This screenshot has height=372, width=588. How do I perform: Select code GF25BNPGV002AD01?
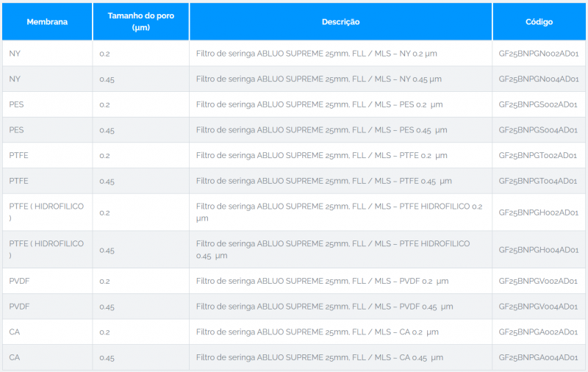click(x=538, y=282)
